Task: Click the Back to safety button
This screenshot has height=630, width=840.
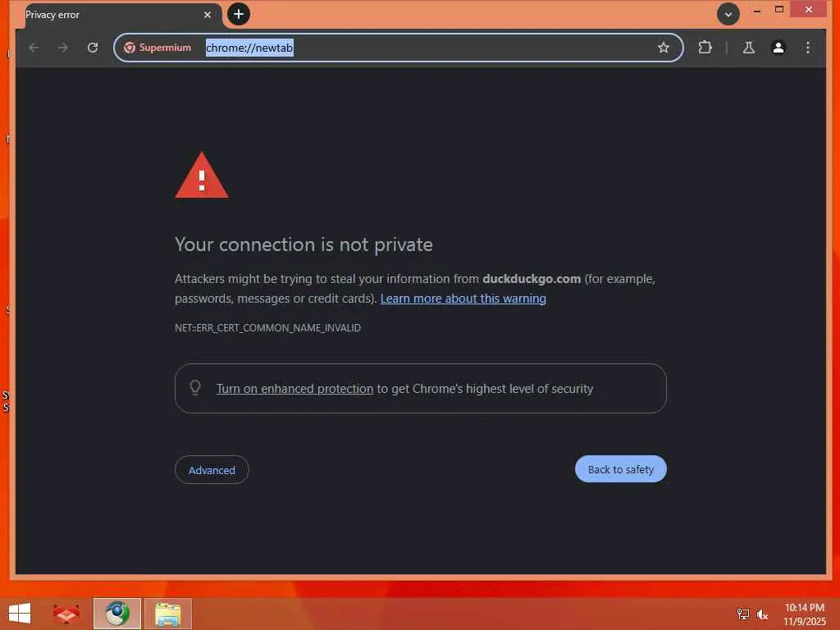Action: [x=620, y=469]
